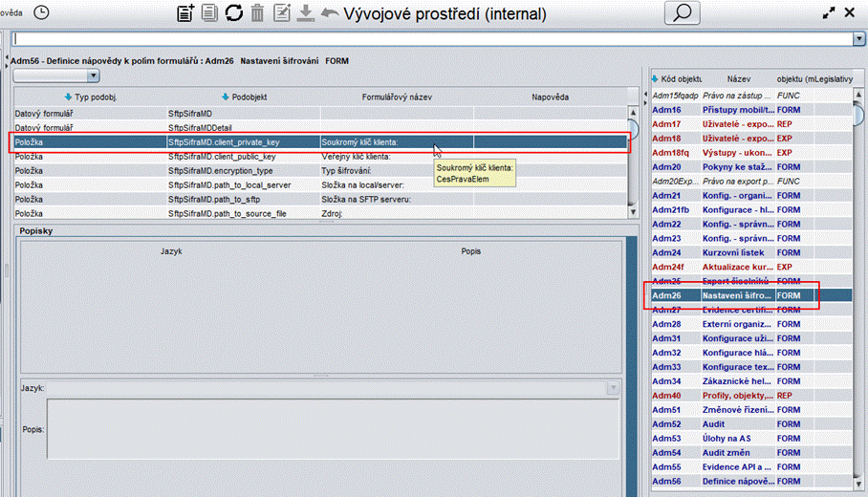Toggle full screen with the diagonal arrows icon
This screenshot has height=497, width=868.
tap(827, 13)
